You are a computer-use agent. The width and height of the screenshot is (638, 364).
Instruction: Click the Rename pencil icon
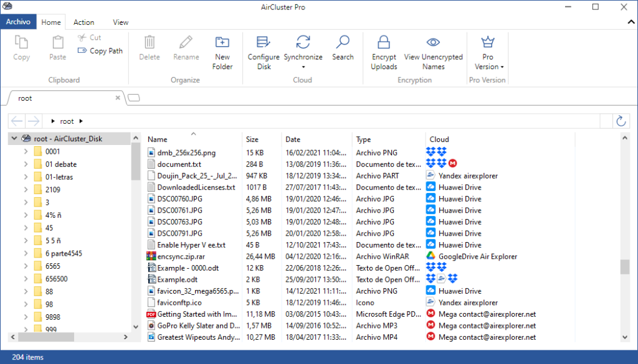[x=186, y=42]
